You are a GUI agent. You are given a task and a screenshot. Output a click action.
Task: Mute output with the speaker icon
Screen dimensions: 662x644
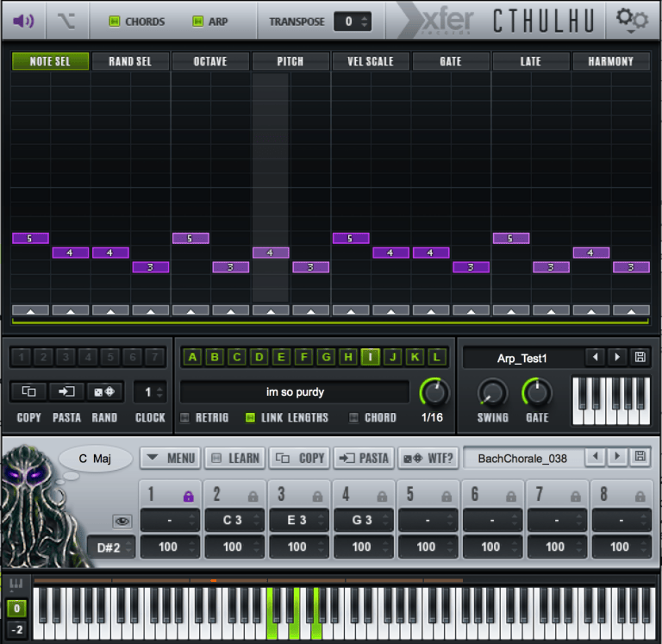tap(23, 21)
